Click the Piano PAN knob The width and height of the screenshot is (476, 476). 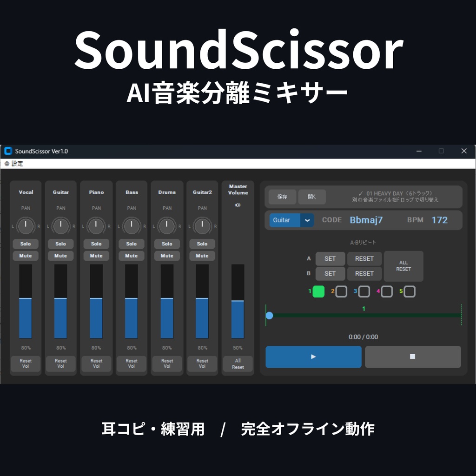(96, 226)
